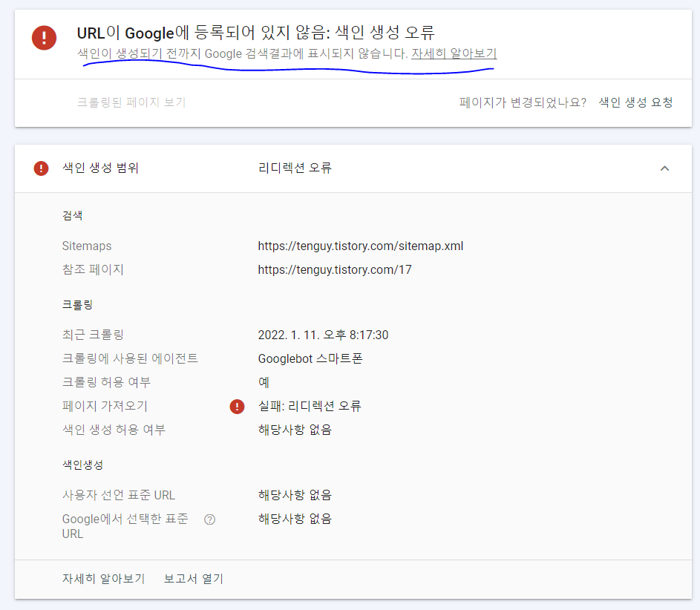Screen dimensions: 700x610
Task: Click Googlebot 스마트폰 agent value
Action: (x=310, y=358)
